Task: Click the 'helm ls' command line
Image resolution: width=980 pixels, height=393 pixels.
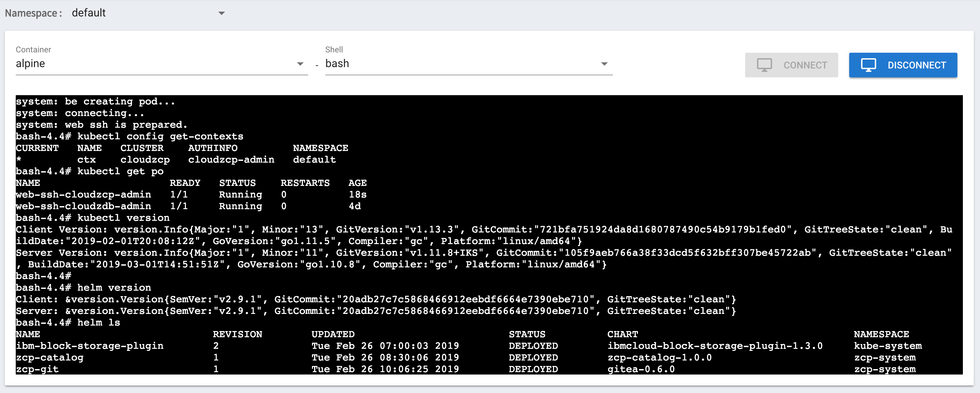Action: click(99, 322)
